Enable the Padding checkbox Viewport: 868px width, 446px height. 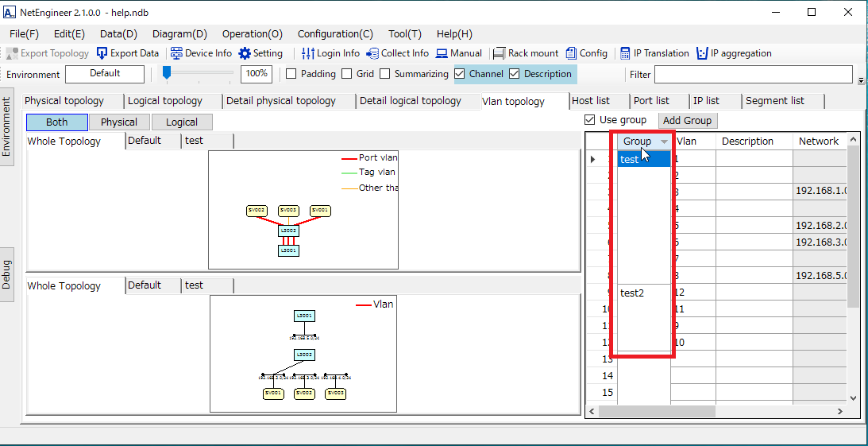click(x=291, y=74)
